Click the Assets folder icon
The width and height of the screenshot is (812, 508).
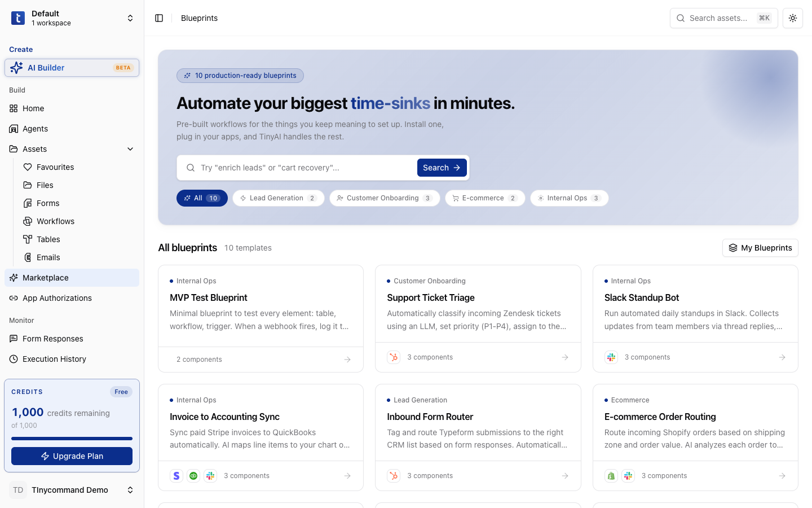(14, 149)
